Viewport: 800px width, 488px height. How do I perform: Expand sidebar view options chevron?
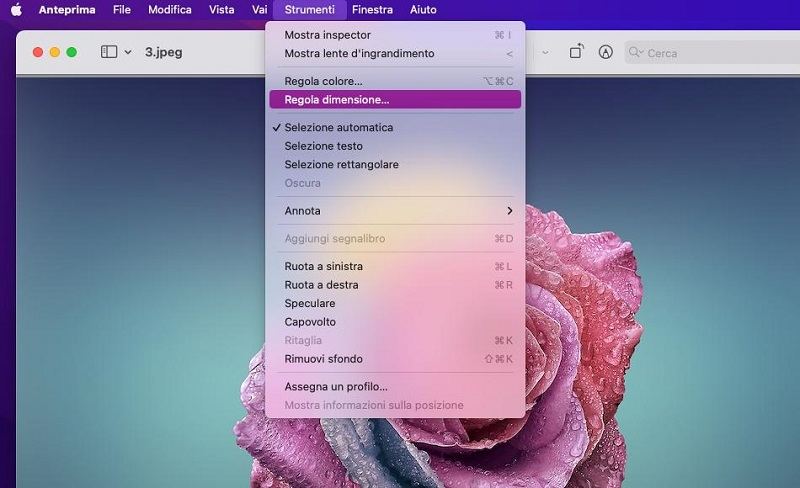pos(128,52)
